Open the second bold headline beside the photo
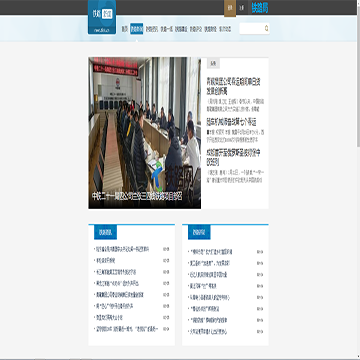 (x=231, y=122)
